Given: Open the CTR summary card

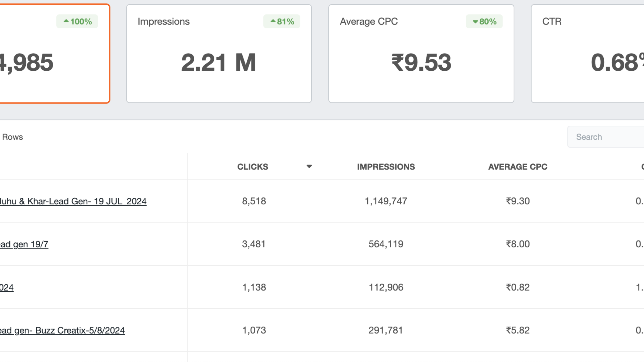Looking at the screenshot, I should (588, 54).
